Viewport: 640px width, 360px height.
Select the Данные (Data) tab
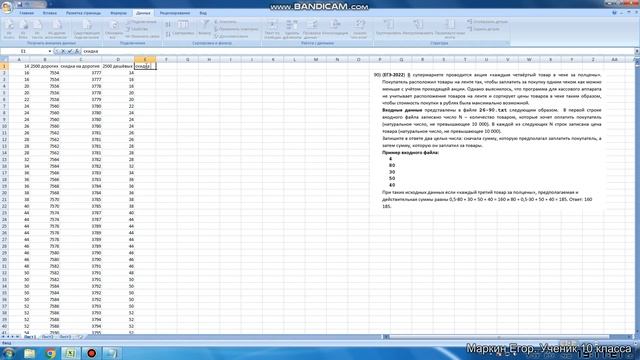click(143, 13)
